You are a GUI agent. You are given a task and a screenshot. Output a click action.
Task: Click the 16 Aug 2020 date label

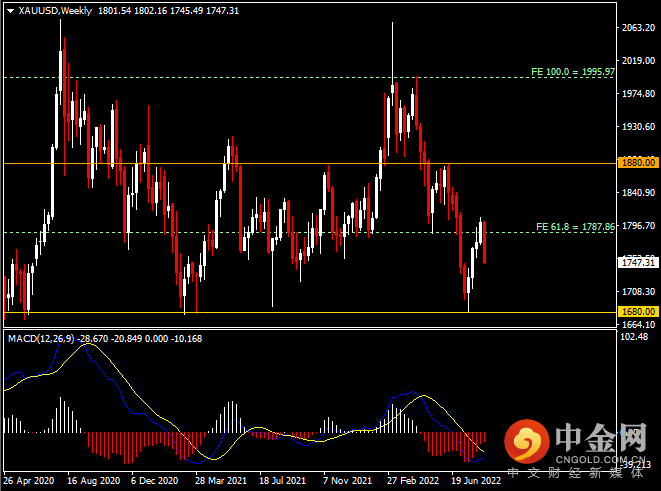pyautogui.click(x=94, y=480)
